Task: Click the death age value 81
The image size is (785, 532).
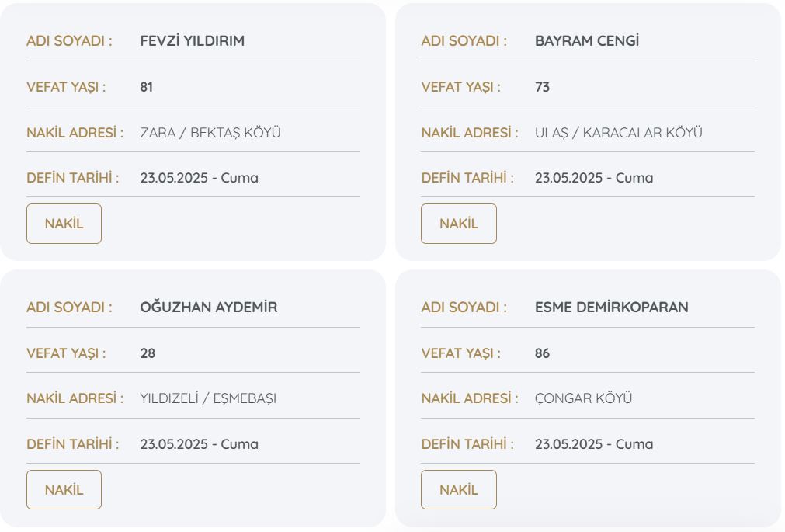Action: click(x=146, y=87)
